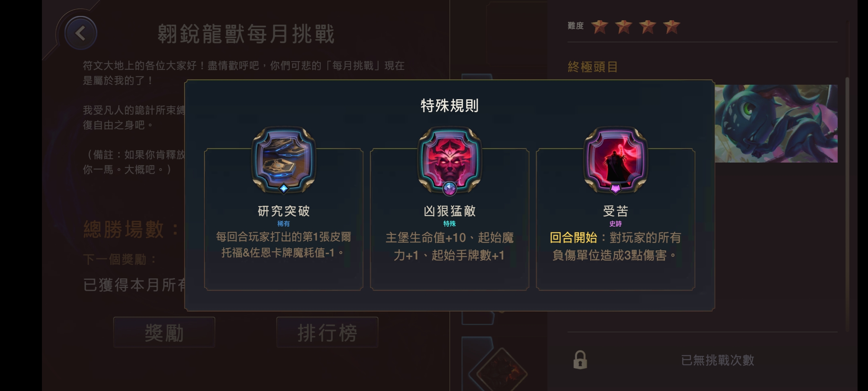868x391 pixels.
Task: Click the 回合開始 keyword in 受苦 card
Action: (x=573, y=238)
